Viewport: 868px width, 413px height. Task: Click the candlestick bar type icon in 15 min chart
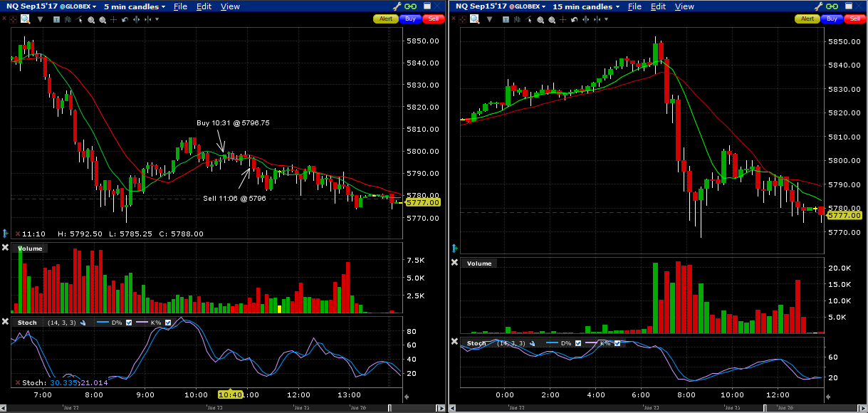[x=517, y=19]
